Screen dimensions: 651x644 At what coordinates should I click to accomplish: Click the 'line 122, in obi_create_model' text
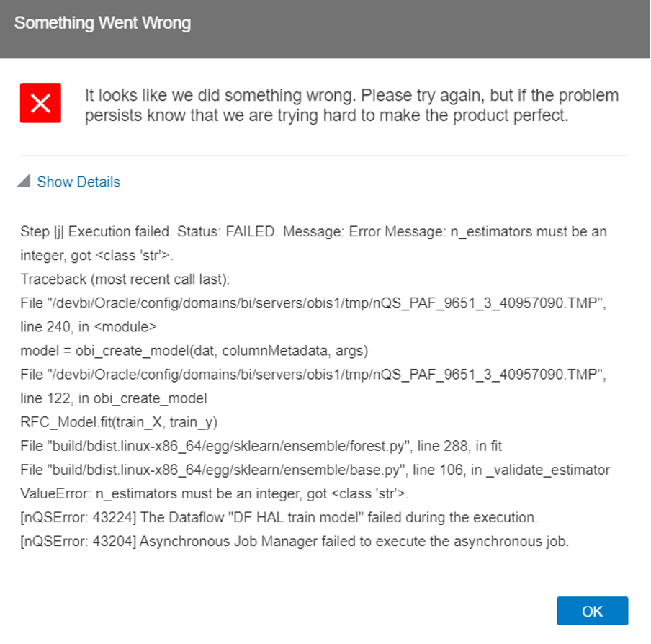pos(113,398)
